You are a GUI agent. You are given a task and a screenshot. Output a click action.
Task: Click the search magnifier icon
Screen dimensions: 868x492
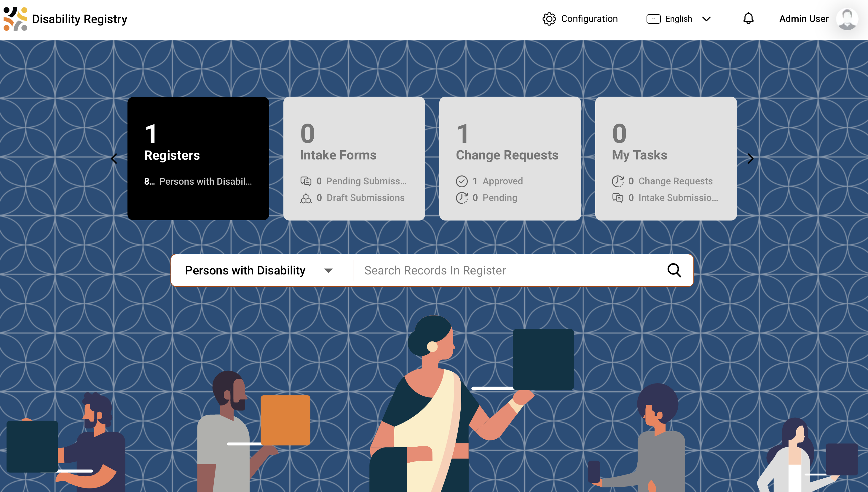pyautogui.click(x=674, y=270)
